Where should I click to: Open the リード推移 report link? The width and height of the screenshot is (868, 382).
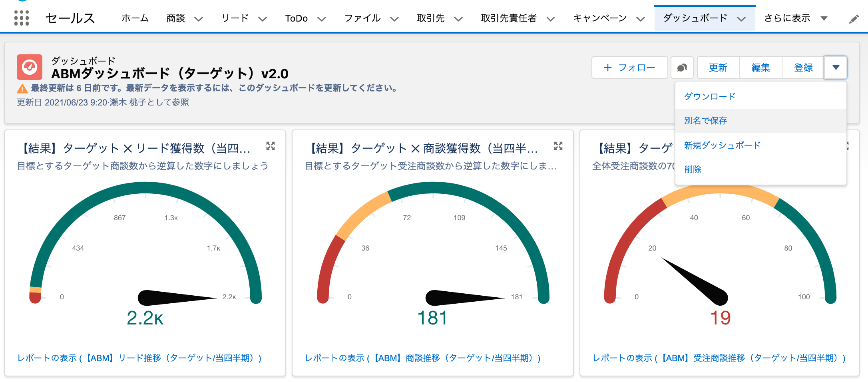point(139,358)
